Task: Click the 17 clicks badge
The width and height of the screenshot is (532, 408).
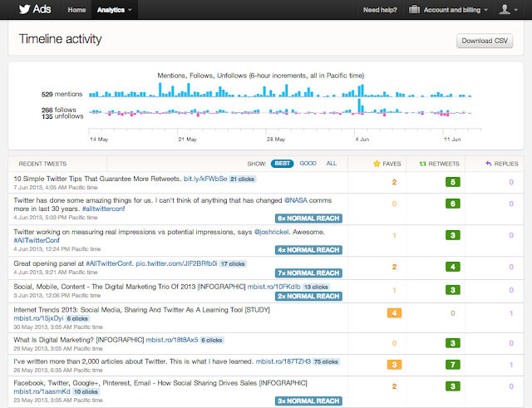Action: coord(233,264)
